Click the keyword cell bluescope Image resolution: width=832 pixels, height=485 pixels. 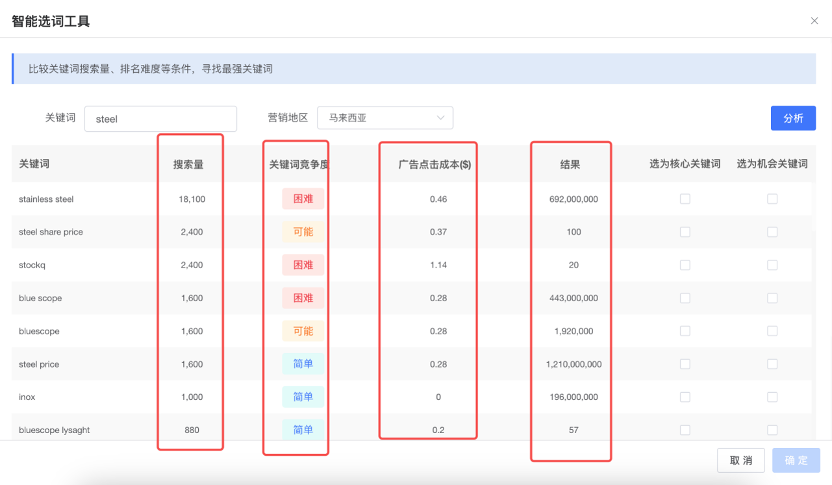39,331
